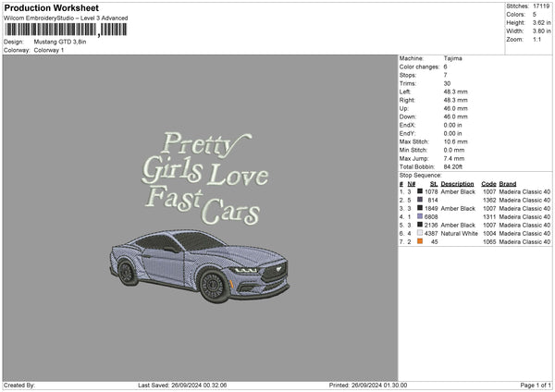Select the orange swatch in stop 7
The height and width of the screenshot is (392, 555).
[420, 241]
